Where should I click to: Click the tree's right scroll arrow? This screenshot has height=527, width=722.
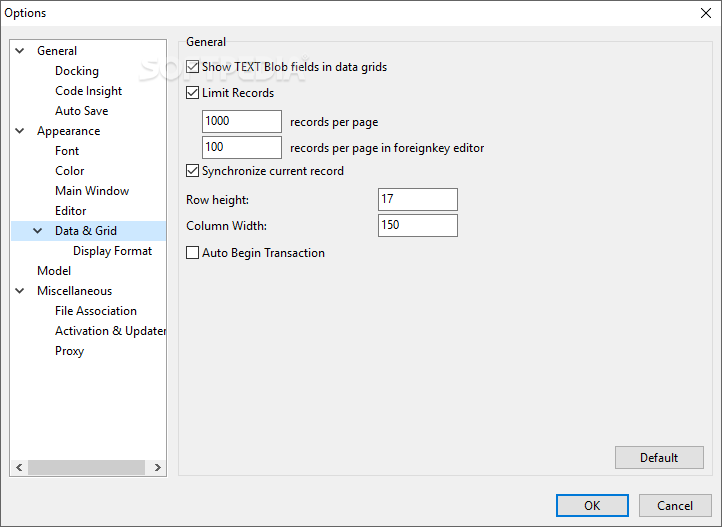(x=157, y=467)
